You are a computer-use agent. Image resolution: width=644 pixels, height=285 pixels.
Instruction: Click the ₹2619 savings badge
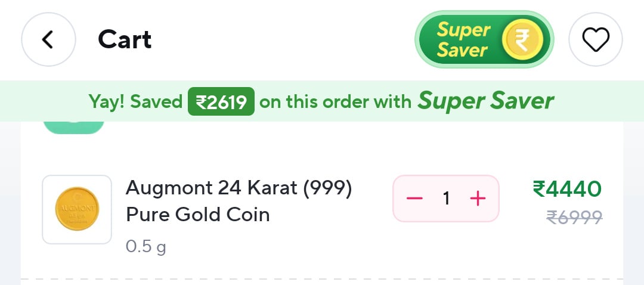[221, 101]
